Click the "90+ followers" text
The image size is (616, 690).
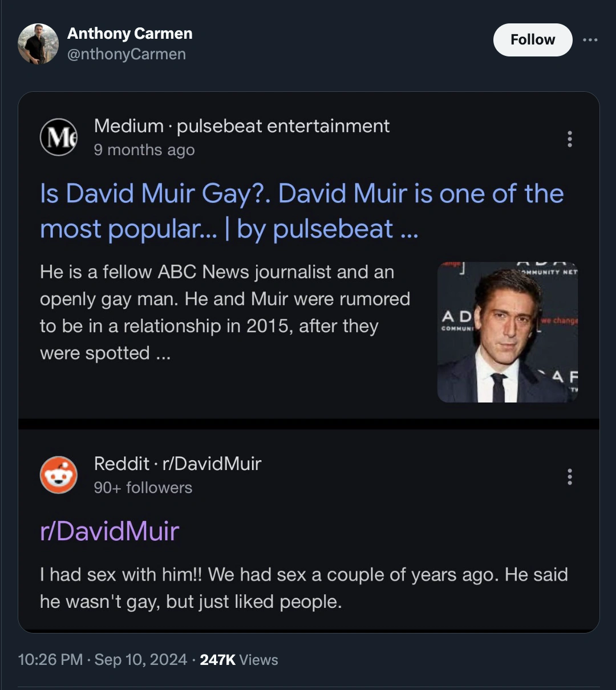pyautogui.click(x=143, y=488)
